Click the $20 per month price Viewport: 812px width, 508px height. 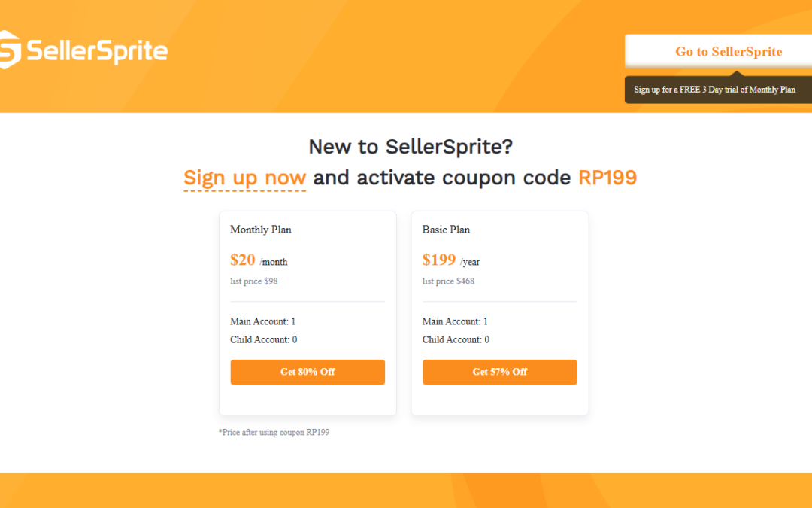point(259,260)
